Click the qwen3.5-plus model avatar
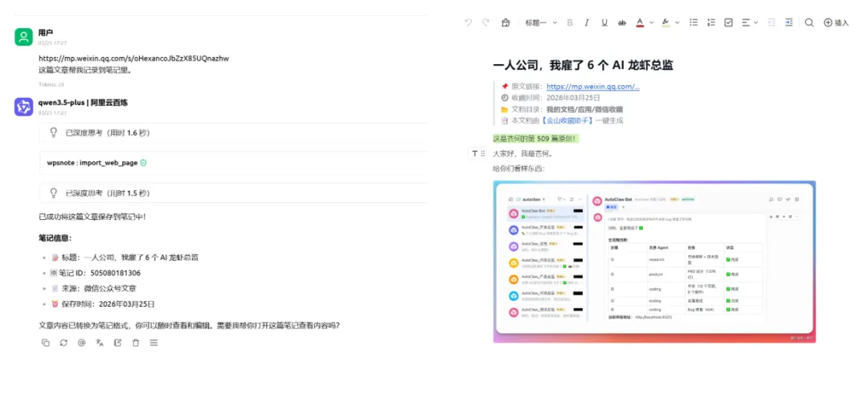868x411 pixels. click(24, 107)
